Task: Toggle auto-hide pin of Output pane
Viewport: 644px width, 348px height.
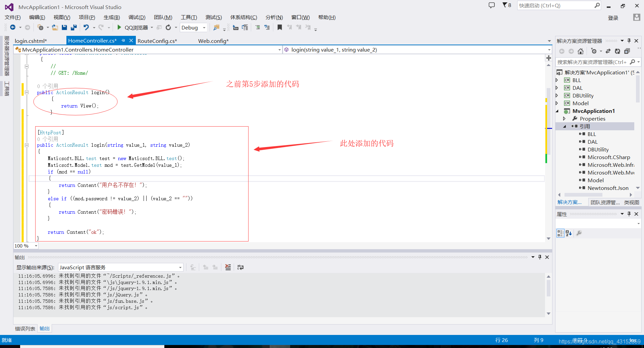Action: pos(540,257)
